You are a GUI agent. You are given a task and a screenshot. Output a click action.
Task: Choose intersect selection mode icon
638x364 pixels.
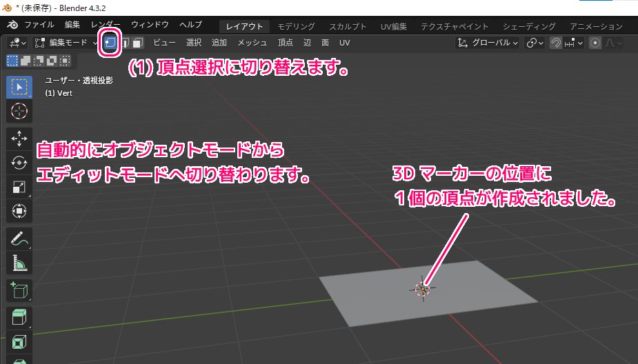pos(65,61)
